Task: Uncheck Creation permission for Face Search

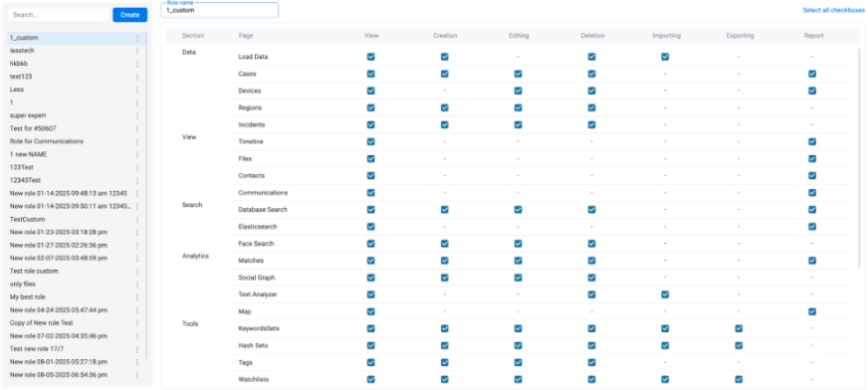Action: tap(445, 244)
